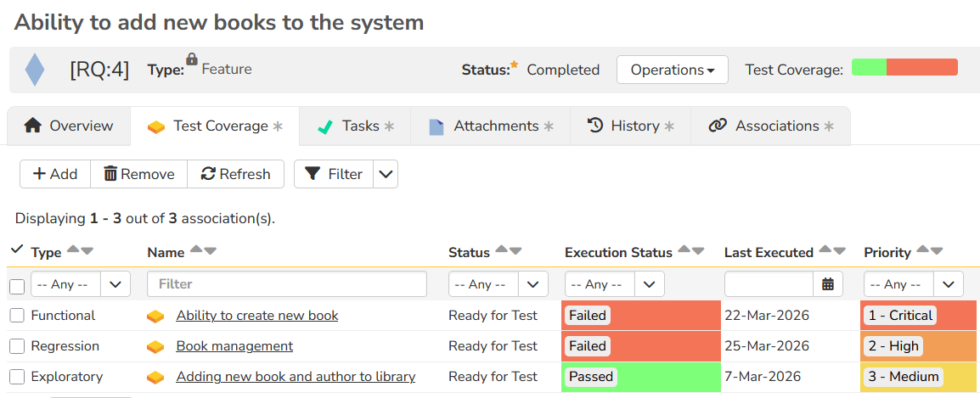The image size is (980, 398).
Task: Select the Exploratory row checkbox
Action: [17, 378]
